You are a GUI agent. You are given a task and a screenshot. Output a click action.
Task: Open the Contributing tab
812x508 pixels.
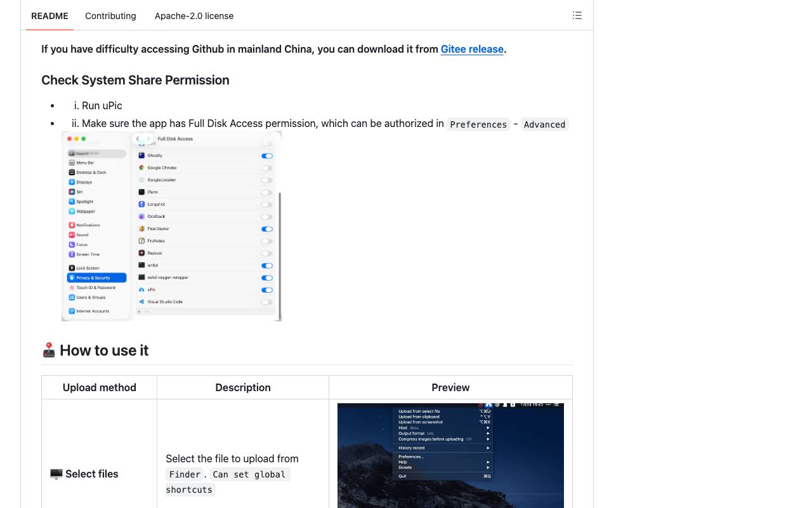(110, 16)
